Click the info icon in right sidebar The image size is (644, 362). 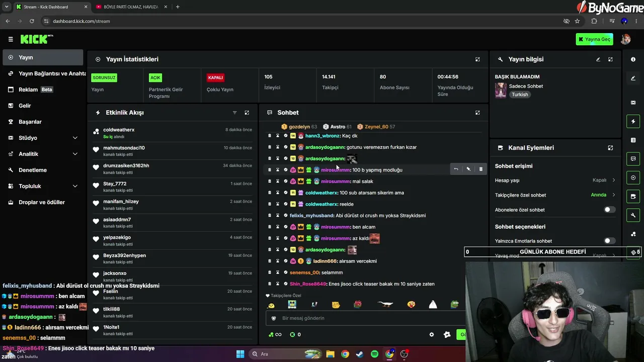(x=633, y=59)
